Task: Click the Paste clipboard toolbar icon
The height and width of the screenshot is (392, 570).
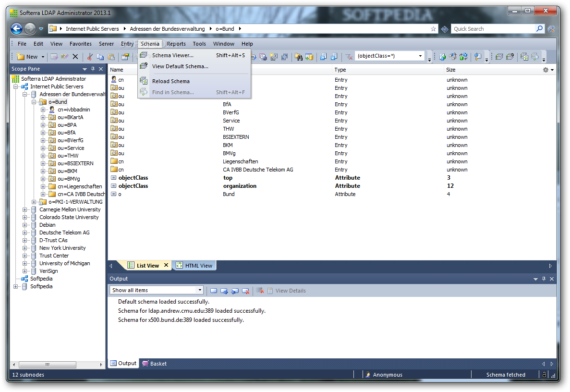Action: point(111,56)
